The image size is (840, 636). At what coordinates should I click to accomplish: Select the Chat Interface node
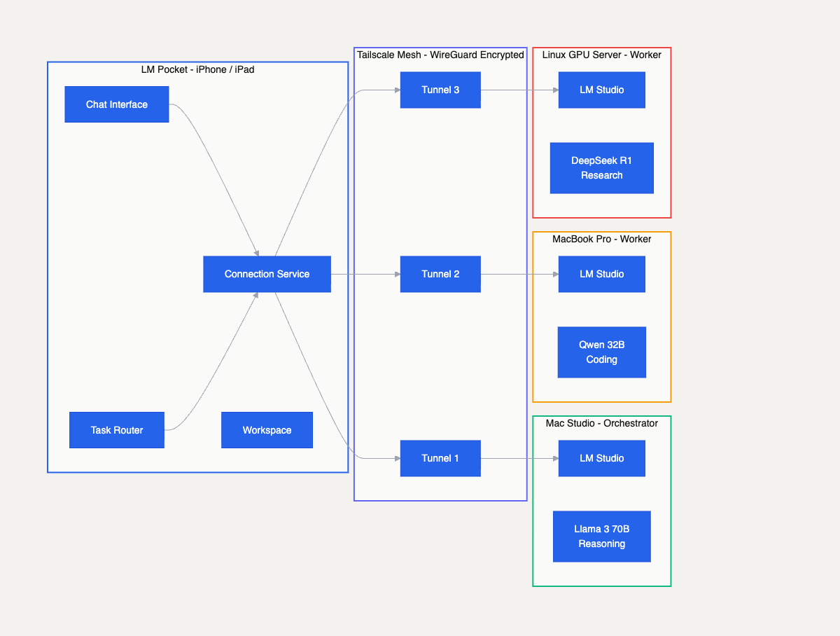(x=116, y=104)
